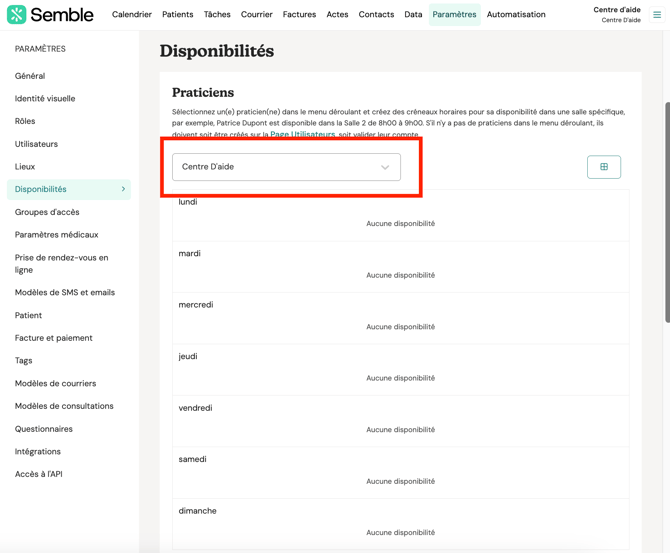Click the page vertical scrollbar
This screenshot has width=670, height=553.
coord(667,210)
